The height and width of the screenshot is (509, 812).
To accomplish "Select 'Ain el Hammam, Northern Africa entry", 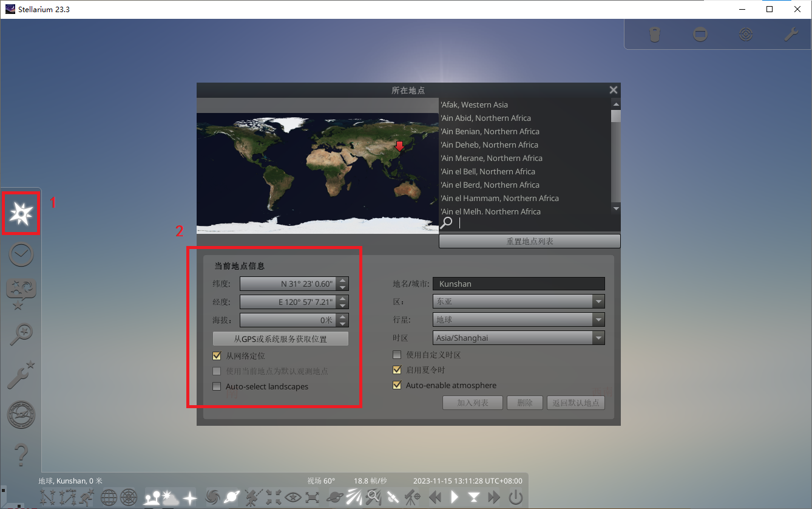I will pos(499,199).
